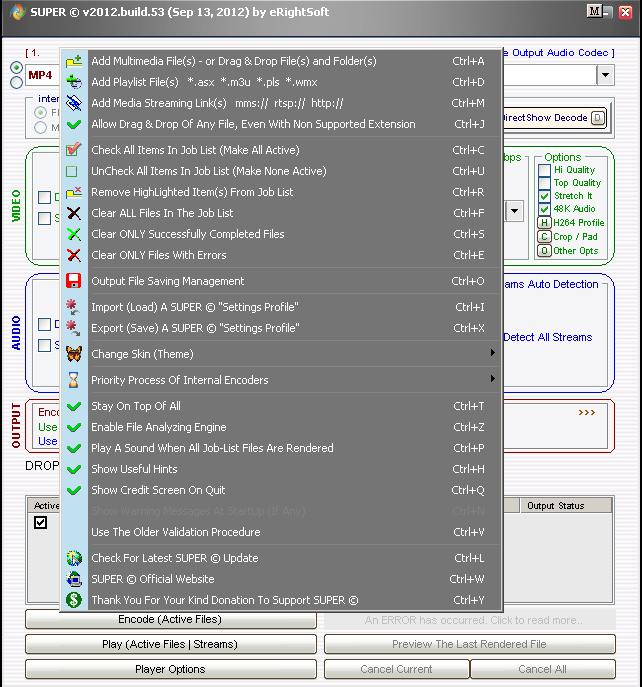
Task: Click the Active column header
Action: (46, 506)
